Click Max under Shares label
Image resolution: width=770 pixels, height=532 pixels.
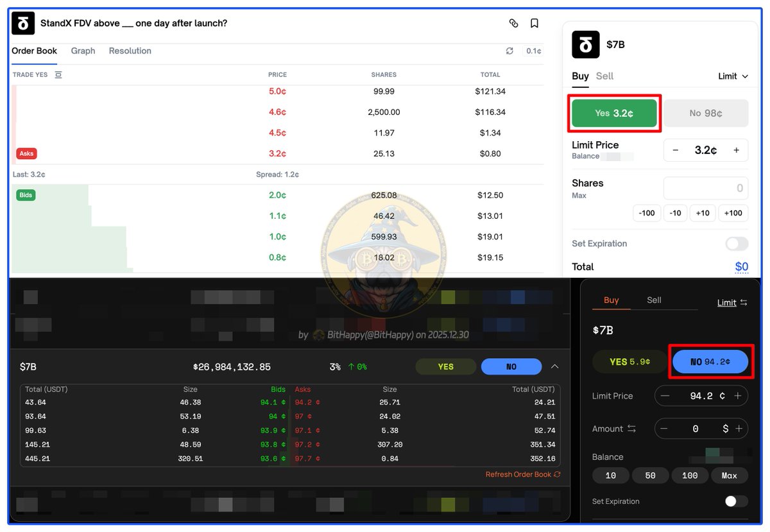579,196
